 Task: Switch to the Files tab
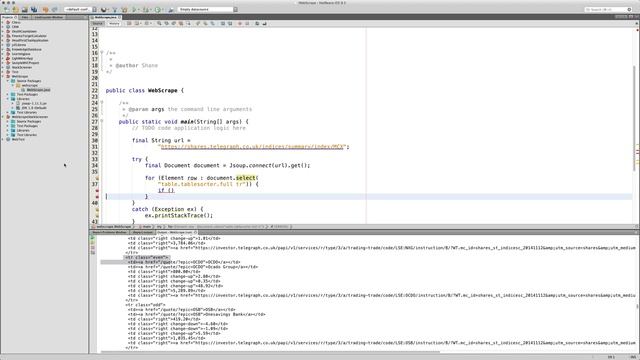coord(25,18)
